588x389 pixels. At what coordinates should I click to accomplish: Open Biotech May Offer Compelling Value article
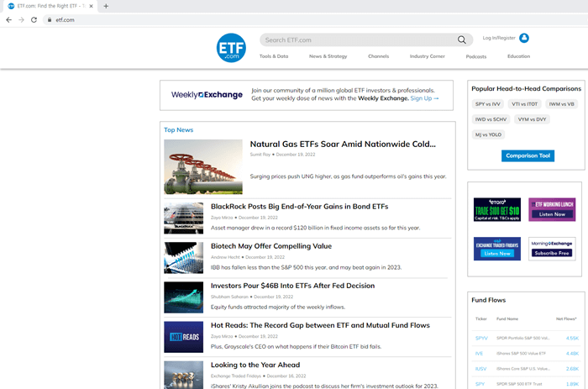[271, 246]
